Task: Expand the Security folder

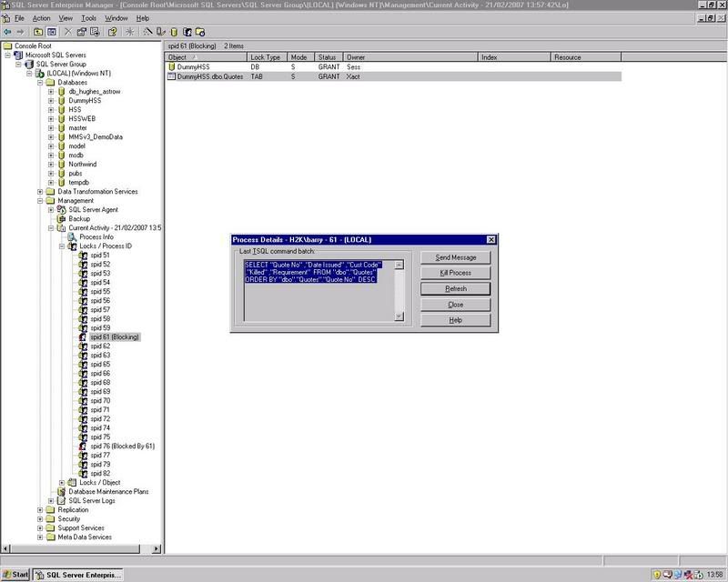Action: point(40,519)
